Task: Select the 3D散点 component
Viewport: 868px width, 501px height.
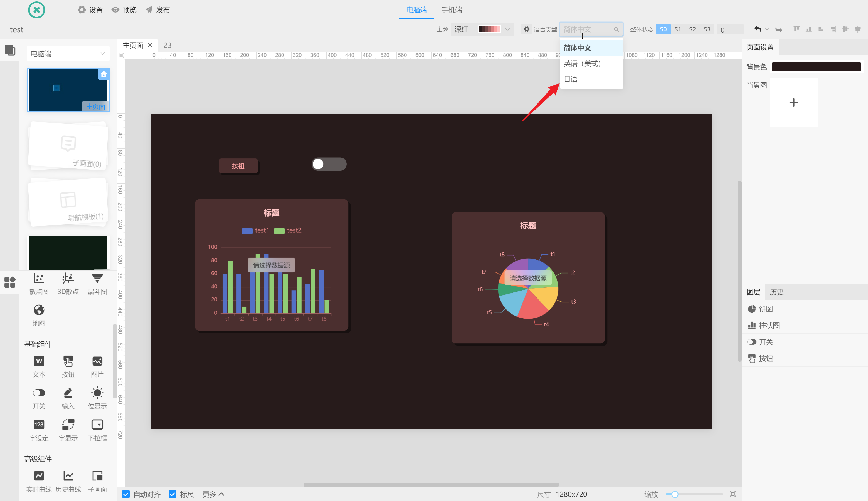Action: pyautogui.click(x=68, y=284)
